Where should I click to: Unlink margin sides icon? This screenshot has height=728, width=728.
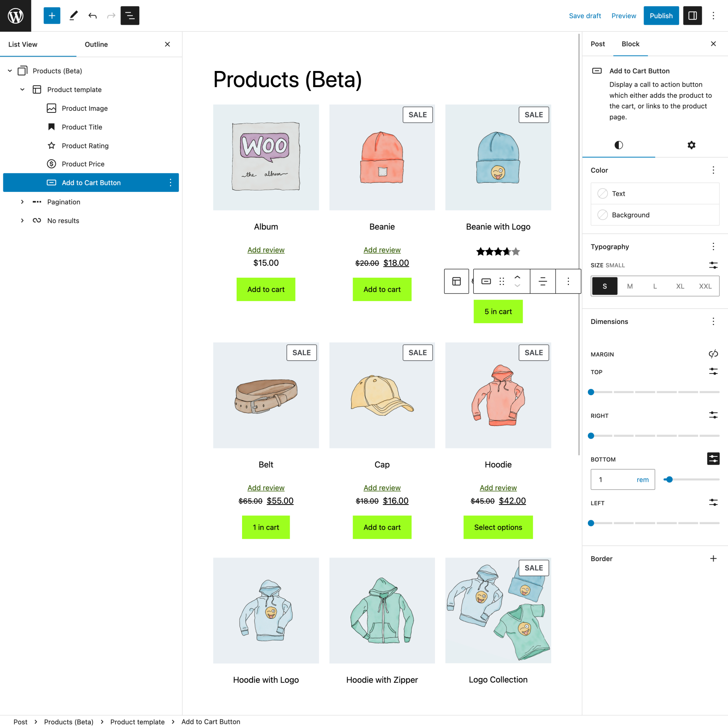pos(713,354)
